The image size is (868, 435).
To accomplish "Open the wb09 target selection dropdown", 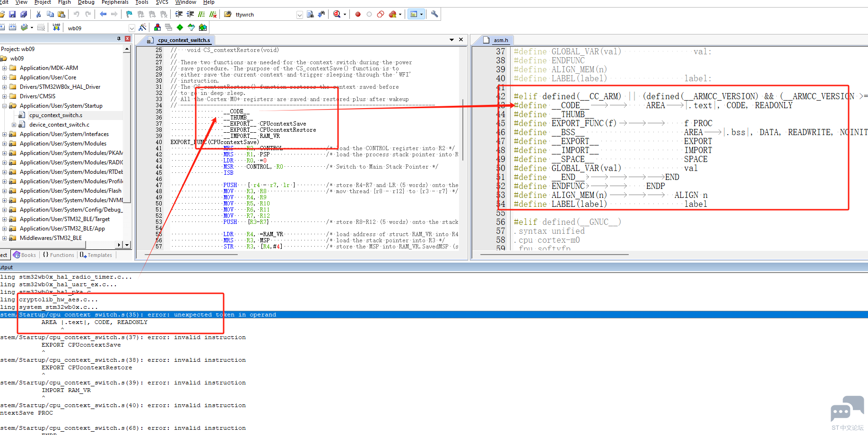I will click(132, 28).
